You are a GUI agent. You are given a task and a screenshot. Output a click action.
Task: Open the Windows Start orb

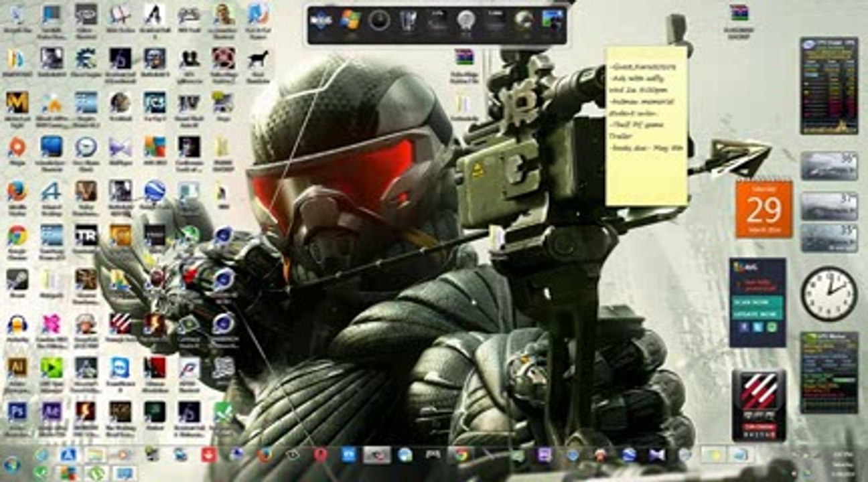11,463
